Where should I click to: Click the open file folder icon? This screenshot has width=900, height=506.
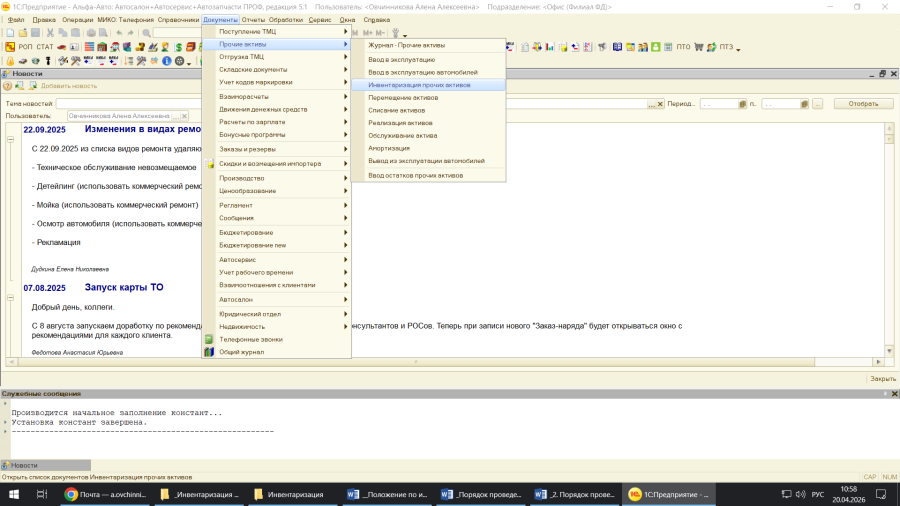click(x=23, y=33)
